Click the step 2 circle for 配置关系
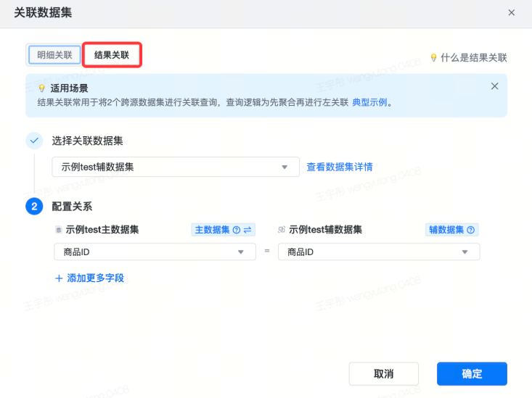 point(34,206)
